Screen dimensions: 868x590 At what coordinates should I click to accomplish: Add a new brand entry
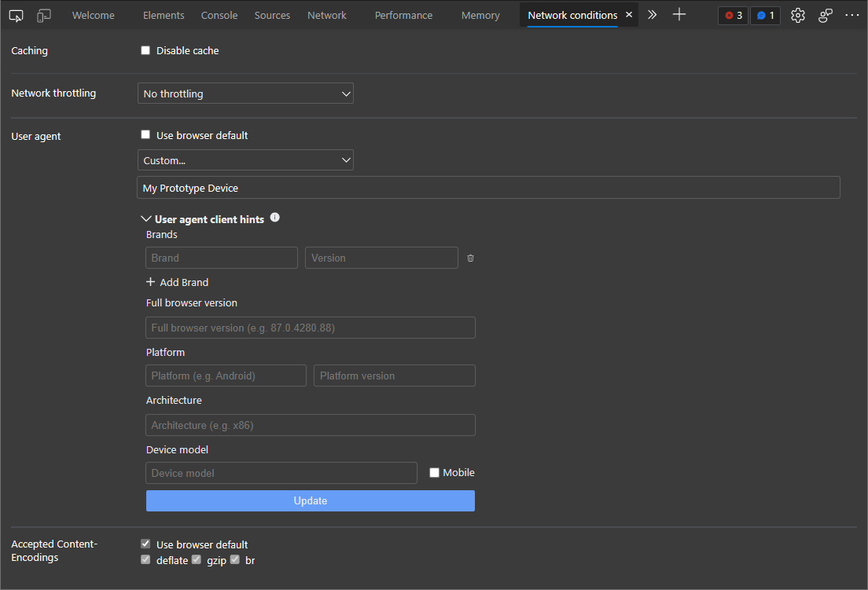177,281
